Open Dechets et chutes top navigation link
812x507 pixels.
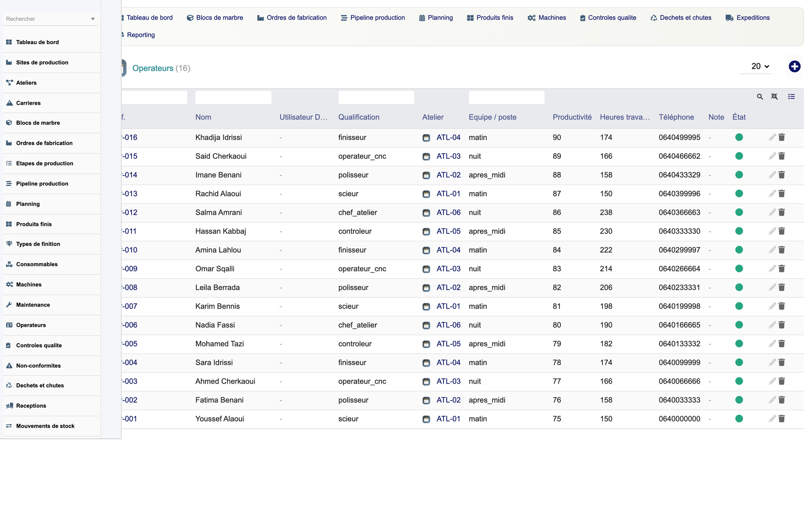[x=681, y=18]
